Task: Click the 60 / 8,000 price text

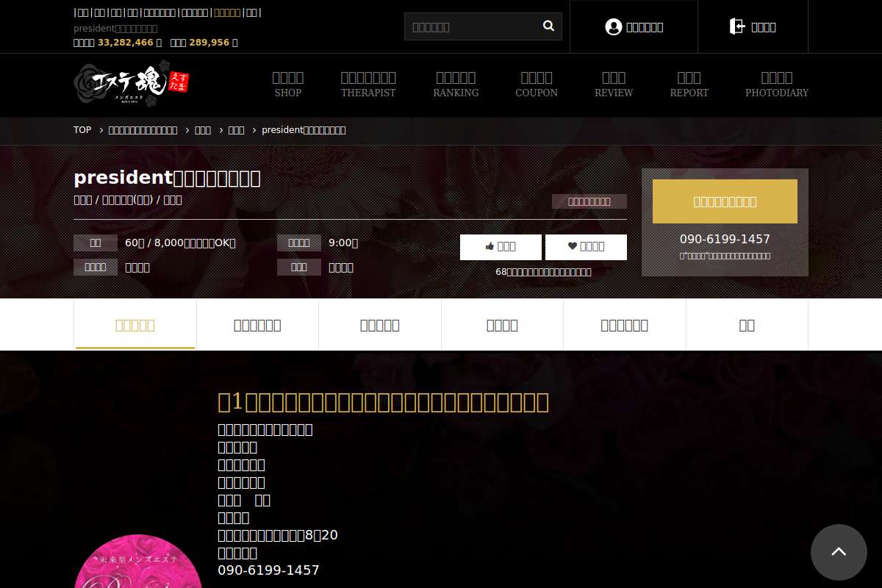Action: coord(181,243)
